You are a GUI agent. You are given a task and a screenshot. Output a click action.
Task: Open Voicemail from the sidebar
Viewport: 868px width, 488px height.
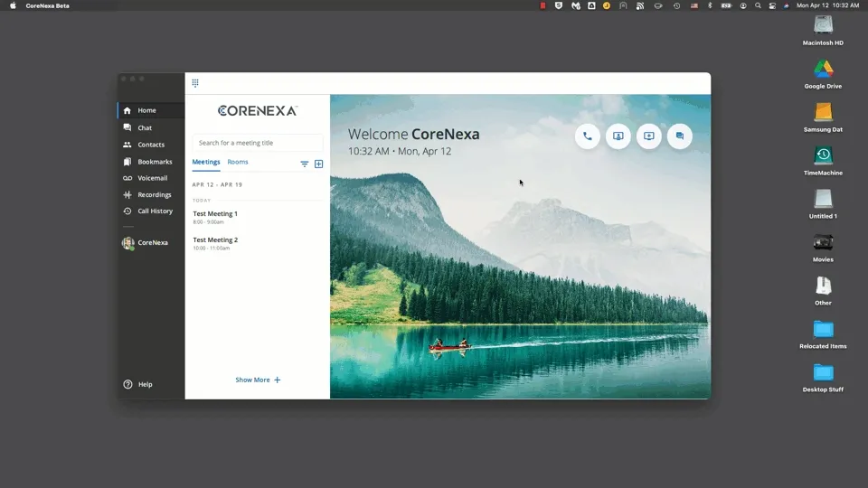[151, 178]
